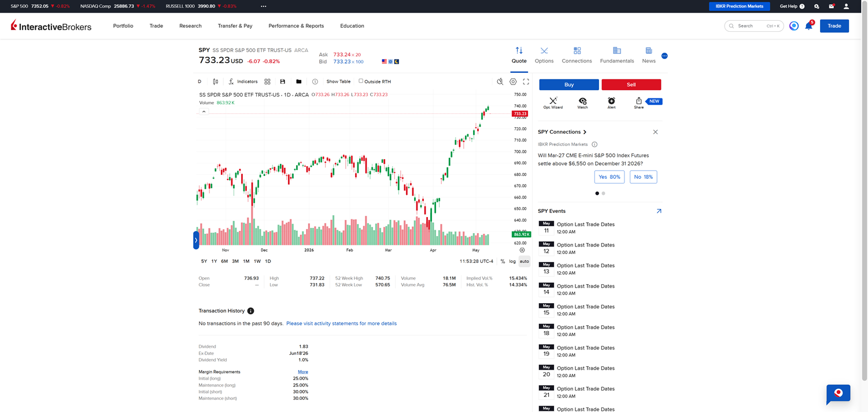Open the Transfer & Pay menu

[x=235, y=26]
